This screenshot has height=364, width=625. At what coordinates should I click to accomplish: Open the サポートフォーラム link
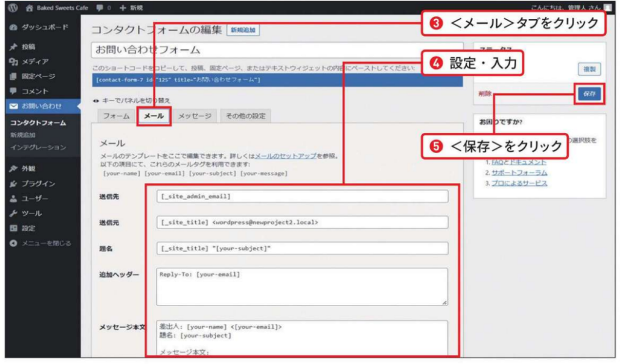[519, 173]
